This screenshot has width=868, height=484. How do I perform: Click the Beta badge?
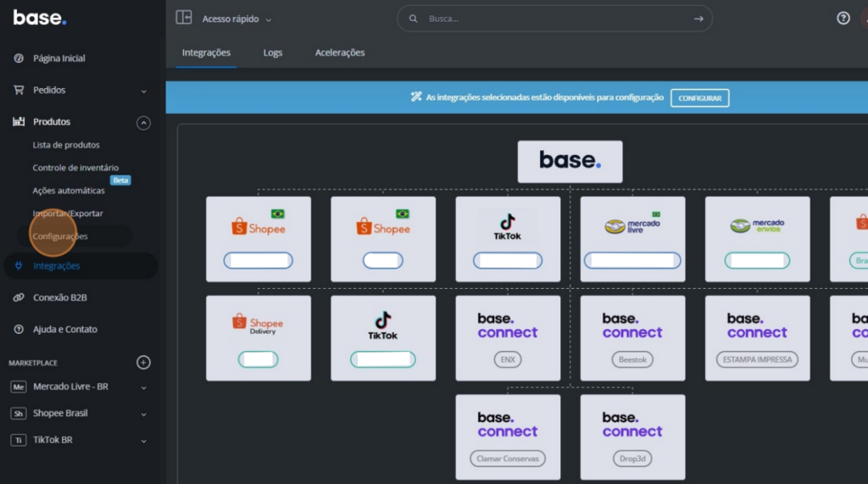(x=120, y=180)
